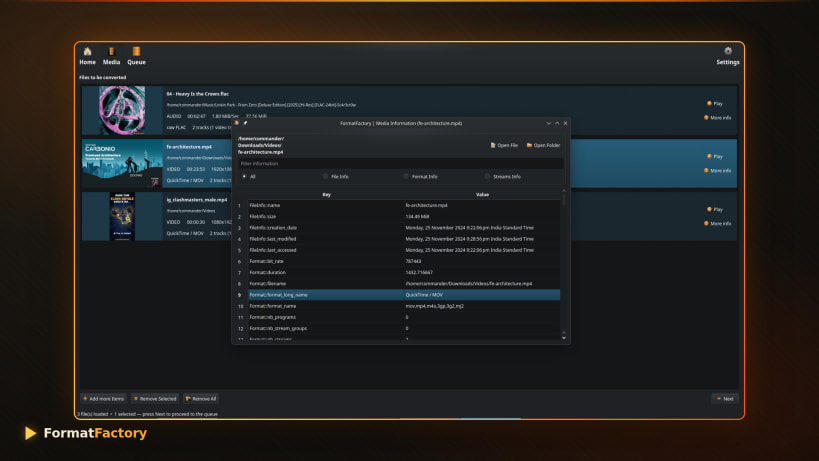Close the Media Information dialog
Image resolution: width=819 pixels, height=461 pixels.
tap(565, 123)
